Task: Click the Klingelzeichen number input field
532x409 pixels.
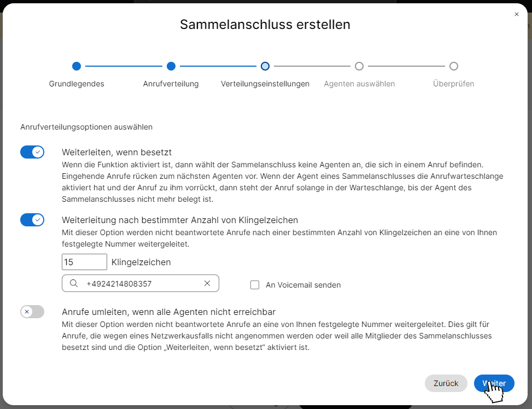Action: tap(85, 262)
